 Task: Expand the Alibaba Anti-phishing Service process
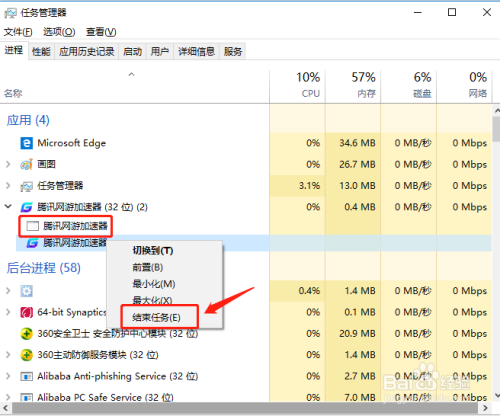8,376
